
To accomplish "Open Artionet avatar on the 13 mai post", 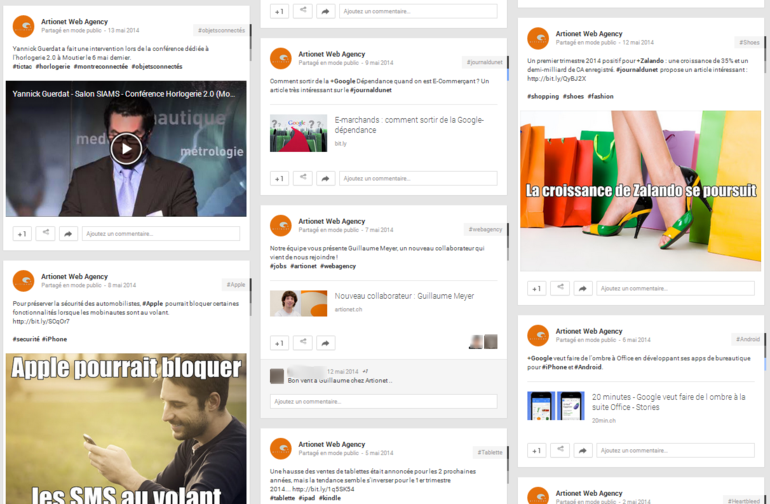I will (23, 26).
